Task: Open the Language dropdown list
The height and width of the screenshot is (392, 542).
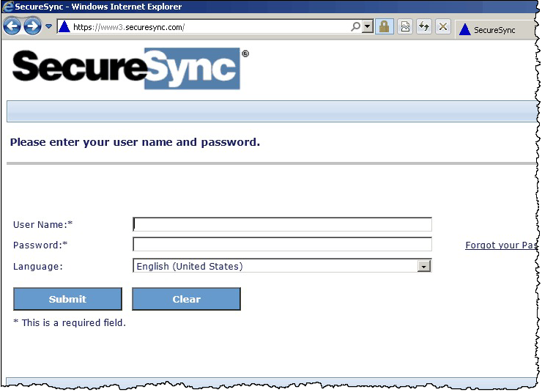Action: 282,266
